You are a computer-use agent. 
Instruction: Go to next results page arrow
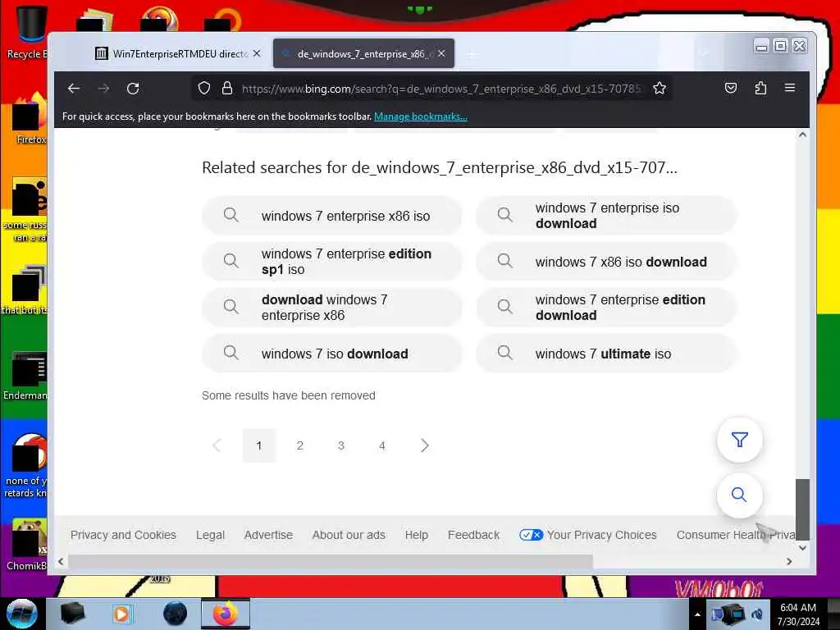(424, 445)
